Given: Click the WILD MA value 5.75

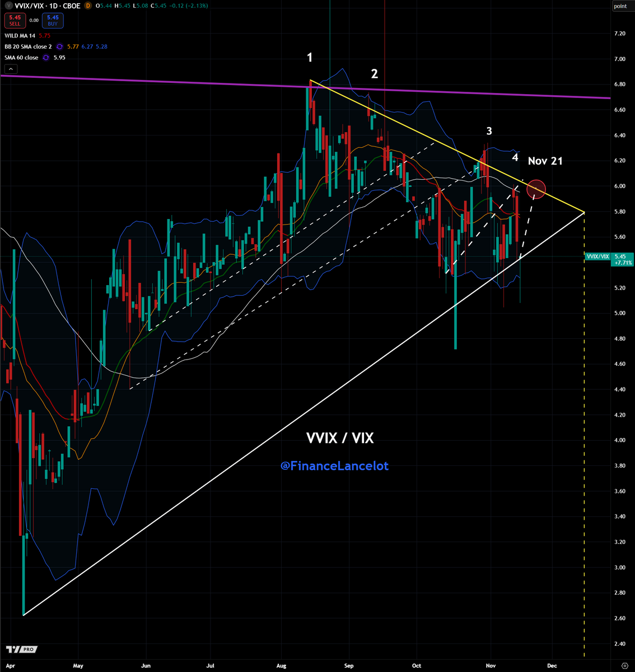Looking at the screenshot, I should click(44, 36).
